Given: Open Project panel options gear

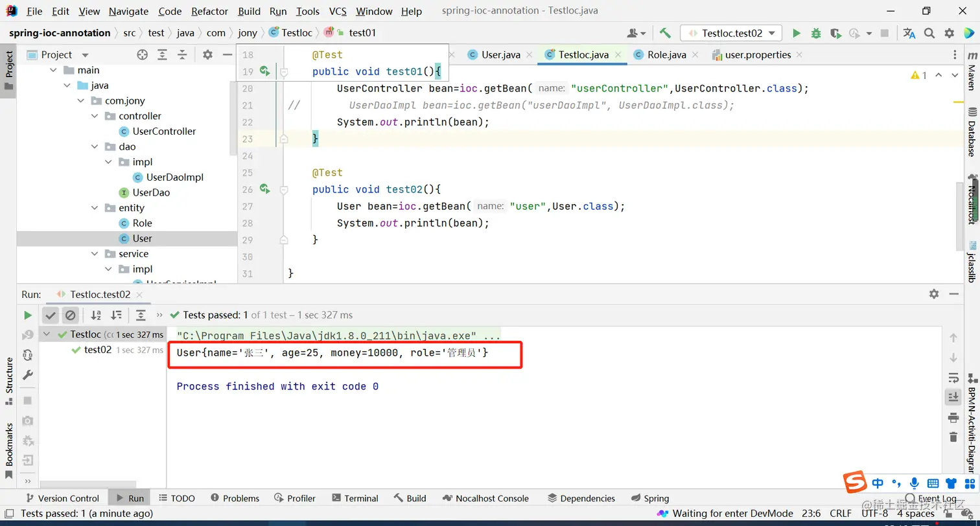Looking at the screenshot, I should [207, 55].
